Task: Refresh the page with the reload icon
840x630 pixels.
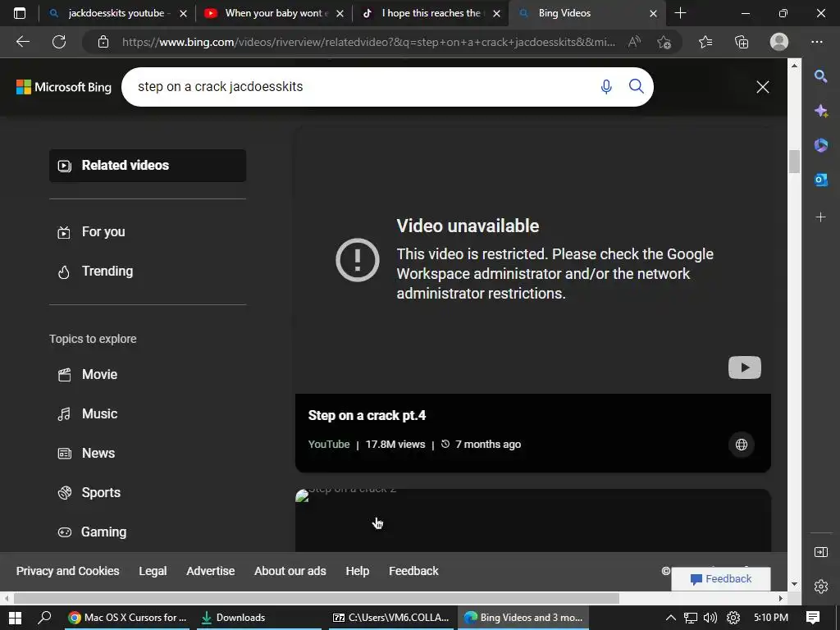Action: point(59,42)
